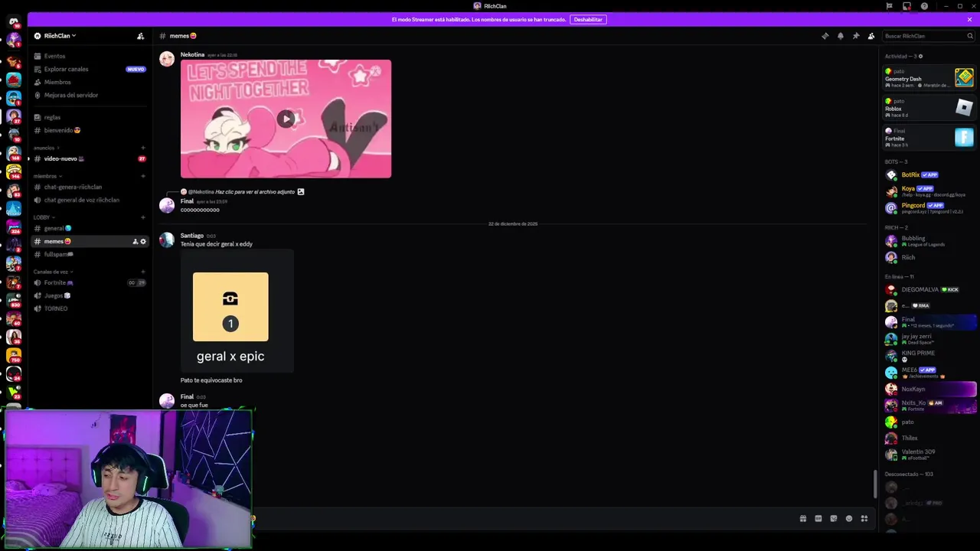Click the Fortnite activity icon
Screen dimensions: 980x551
coord(964,137)
